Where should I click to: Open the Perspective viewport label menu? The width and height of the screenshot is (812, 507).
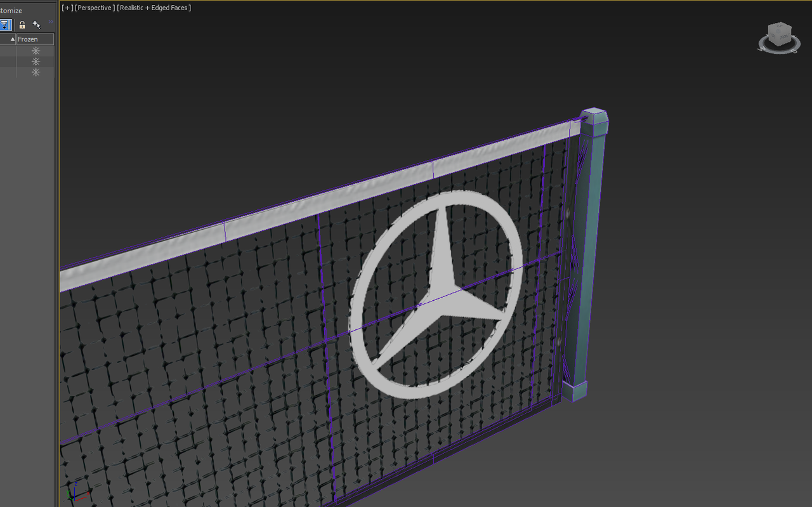click(95, 8)
